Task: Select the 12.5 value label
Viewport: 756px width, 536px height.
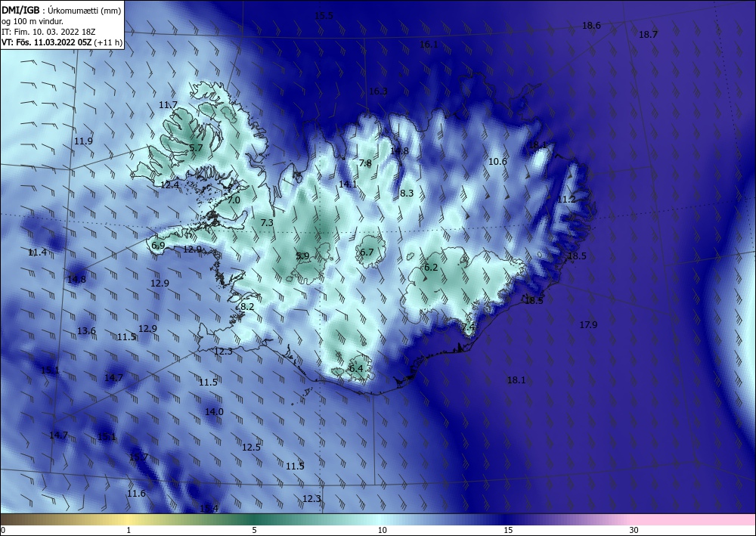Action: [251, 448]
